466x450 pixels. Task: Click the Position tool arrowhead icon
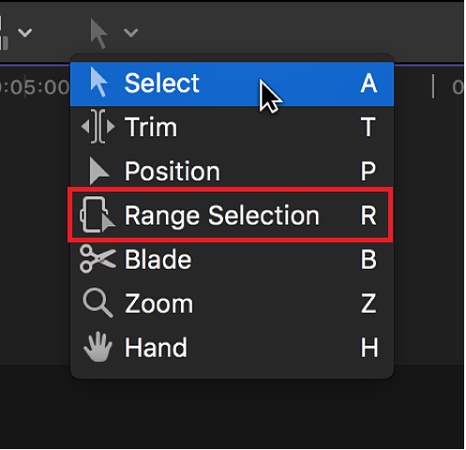99,171
